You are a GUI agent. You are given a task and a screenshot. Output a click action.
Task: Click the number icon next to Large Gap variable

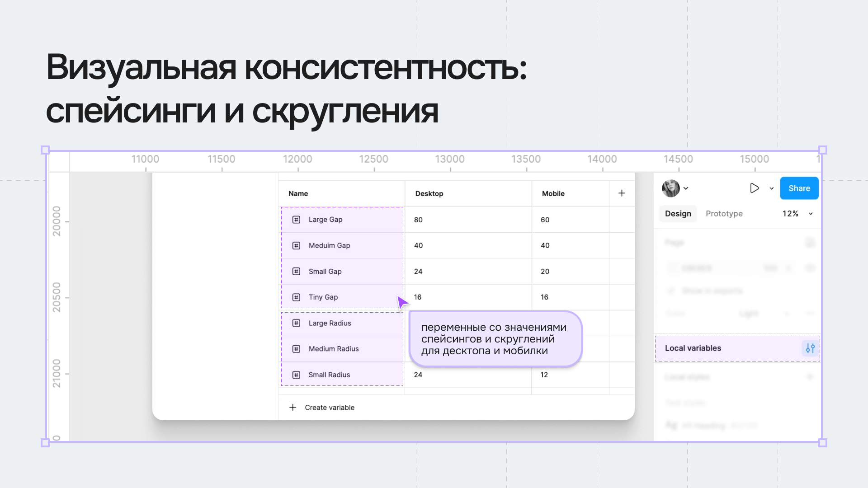point(296,220)
